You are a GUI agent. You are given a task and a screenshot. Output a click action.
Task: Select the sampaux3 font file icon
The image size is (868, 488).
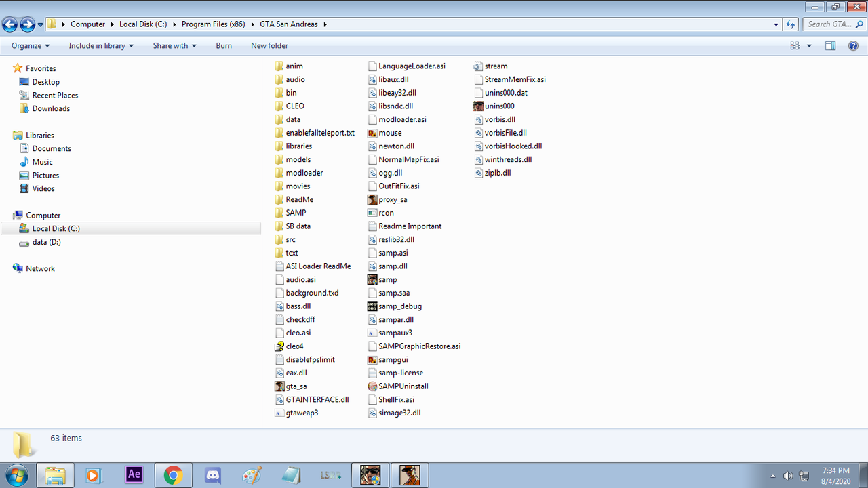point(372,333)
